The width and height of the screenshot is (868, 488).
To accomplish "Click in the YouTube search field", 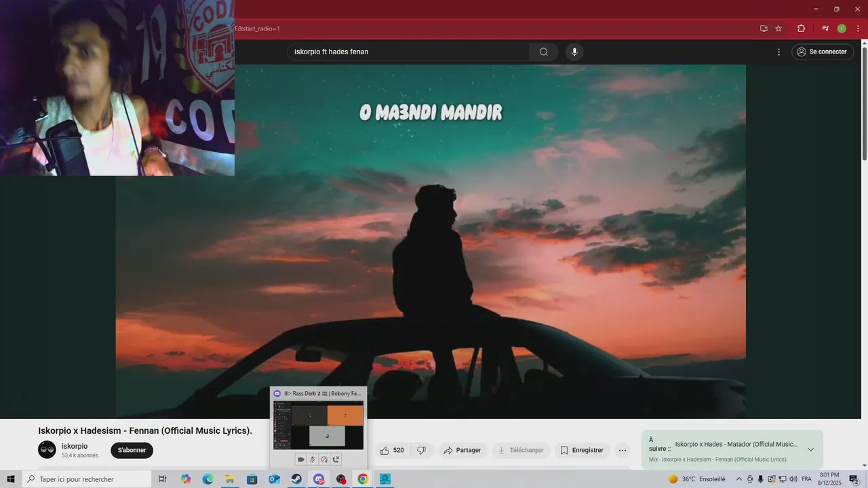I will [408, 52].
